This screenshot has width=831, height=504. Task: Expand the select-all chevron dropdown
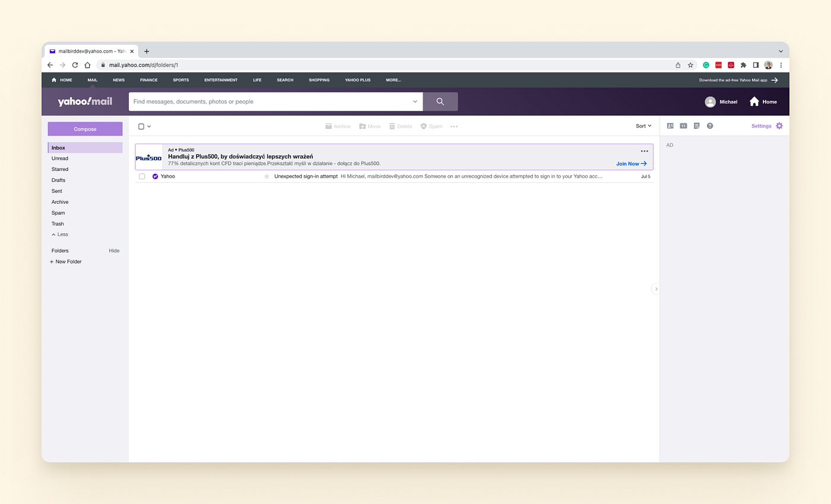tap(148, 126)
